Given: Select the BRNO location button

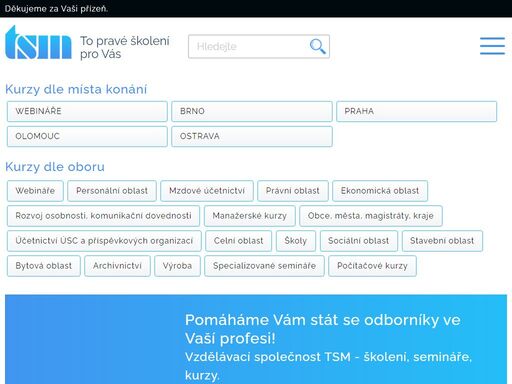Looking at the screenshot, I should (x=252, y=111).
